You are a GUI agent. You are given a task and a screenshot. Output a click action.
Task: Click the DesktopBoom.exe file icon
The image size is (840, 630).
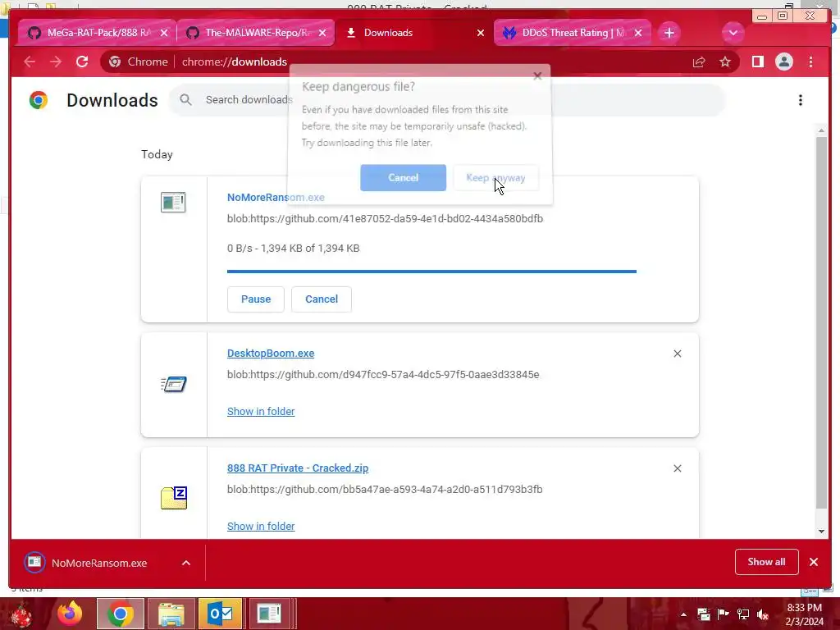[x=174, y=384]
